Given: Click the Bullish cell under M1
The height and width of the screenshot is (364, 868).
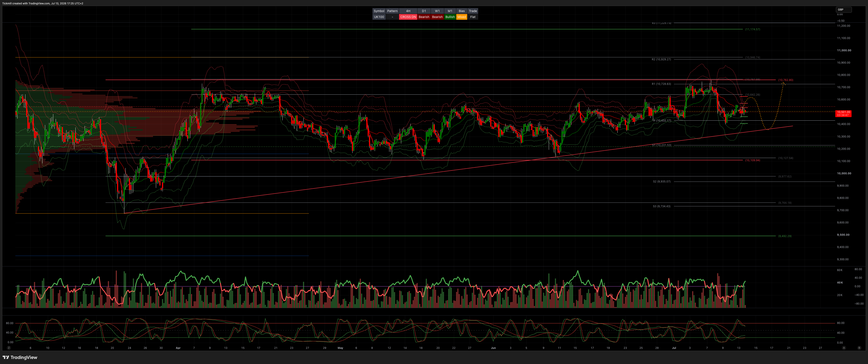Looking at the screenshot, I should (x=450, y=17).
